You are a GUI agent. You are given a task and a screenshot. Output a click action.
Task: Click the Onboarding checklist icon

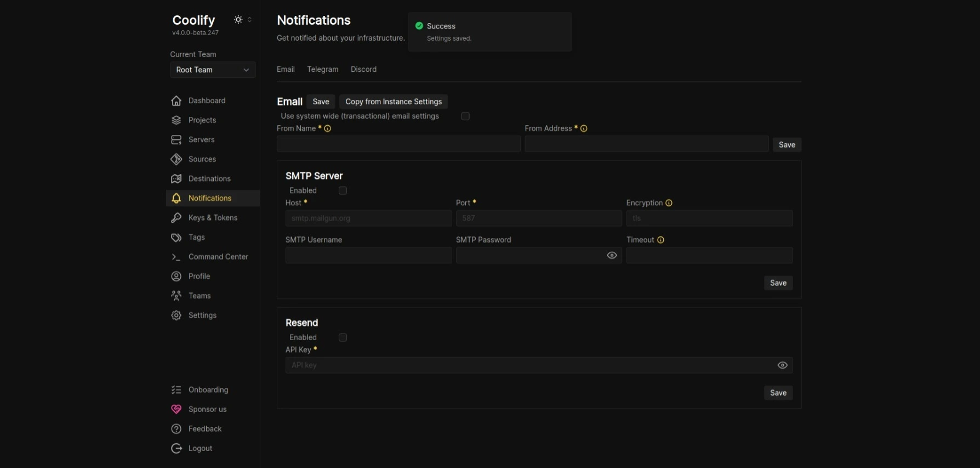(176, 390)
